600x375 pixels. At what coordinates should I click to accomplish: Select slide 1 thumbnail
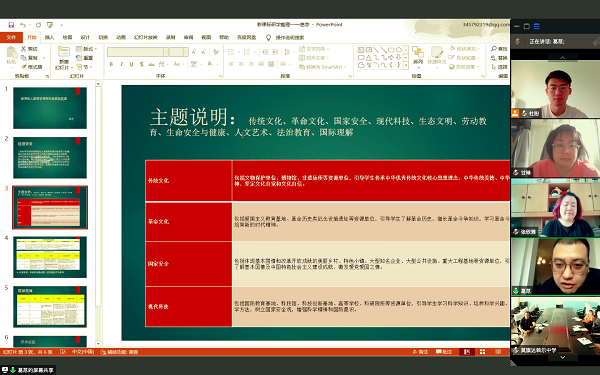coord(50,108)
